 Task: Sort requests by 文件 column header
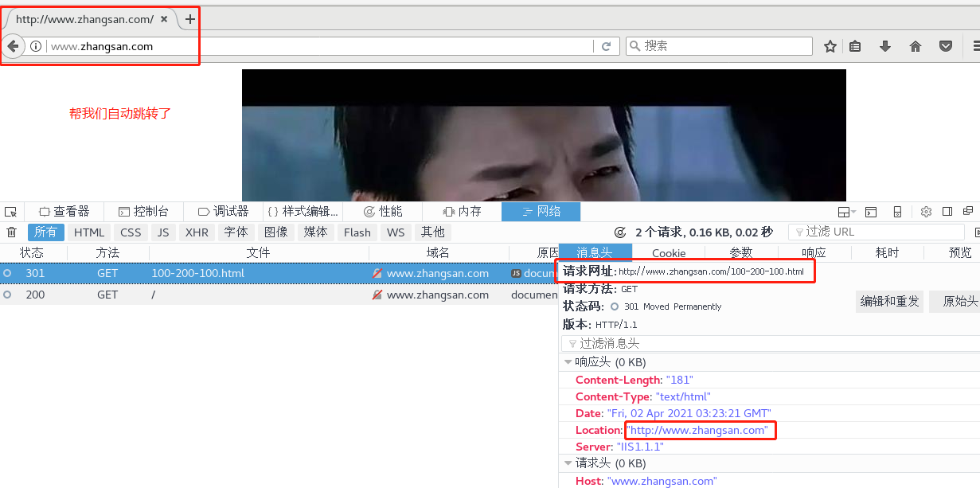pos(258,252)
